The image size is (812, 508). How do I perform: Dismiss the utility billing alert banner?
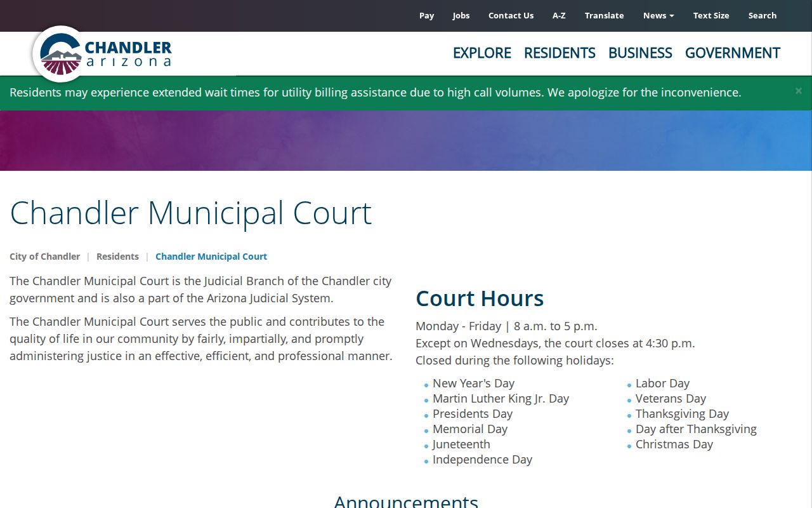799,91
